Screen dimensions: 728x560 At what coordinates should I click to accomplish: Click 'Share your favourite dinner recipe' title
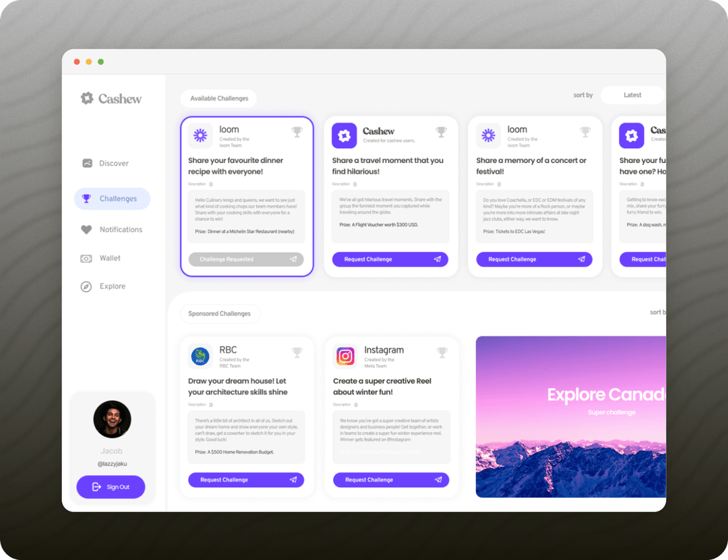[235, 166]
